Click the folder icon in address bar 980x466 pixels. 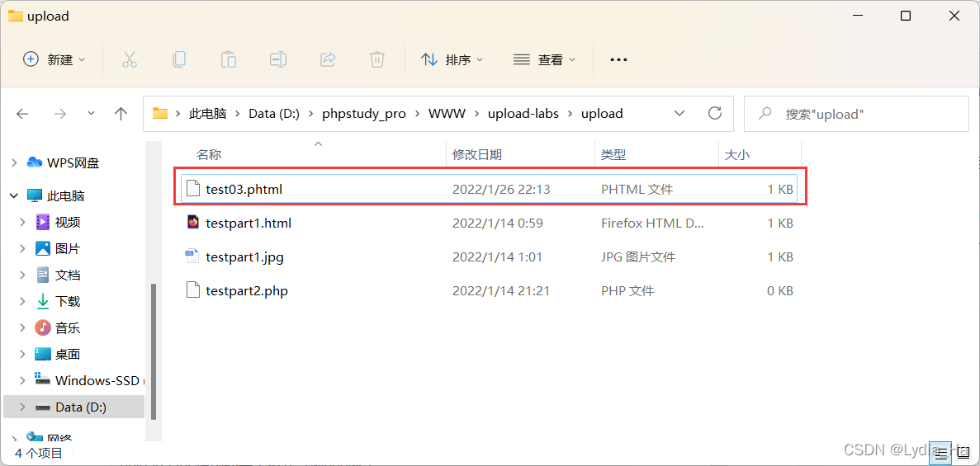[x=161, y=113]
